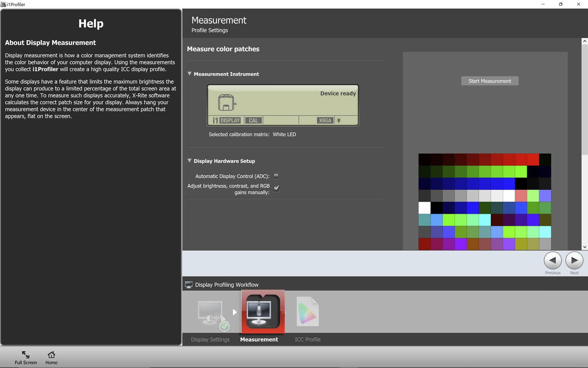The image size is (588, 368).
Task: Click 'White LED' calibration matrix value
Action: coord(284,134)
